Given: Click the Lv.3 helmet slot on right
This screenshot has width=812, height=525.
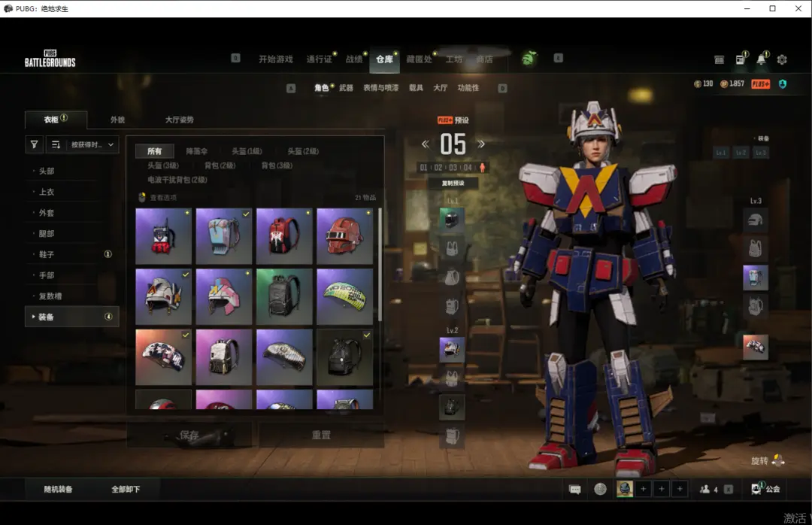Looking at the screenshot, I should 756,220.
